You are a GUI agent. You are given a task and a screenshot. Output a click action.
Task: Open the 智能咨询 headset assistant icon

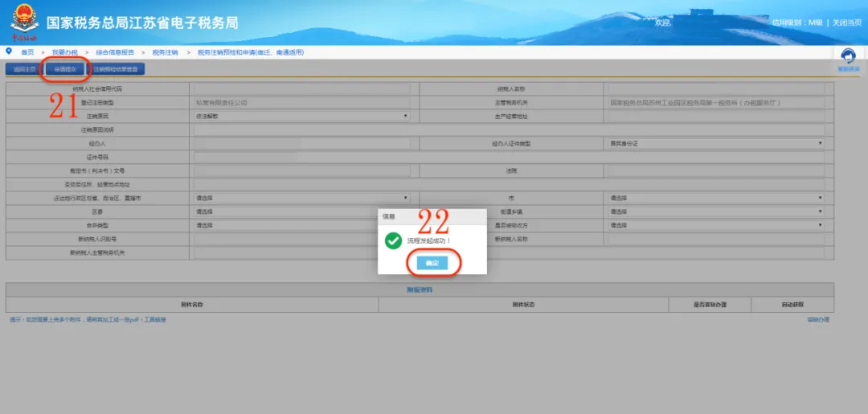[x=849, y=58]
